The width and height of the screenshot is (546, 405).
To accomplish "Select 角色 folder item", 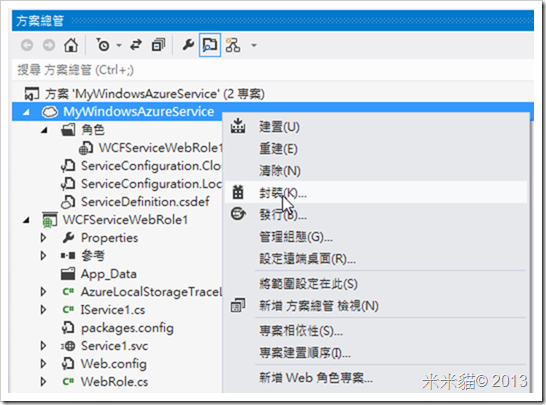I will pos(93,130).
